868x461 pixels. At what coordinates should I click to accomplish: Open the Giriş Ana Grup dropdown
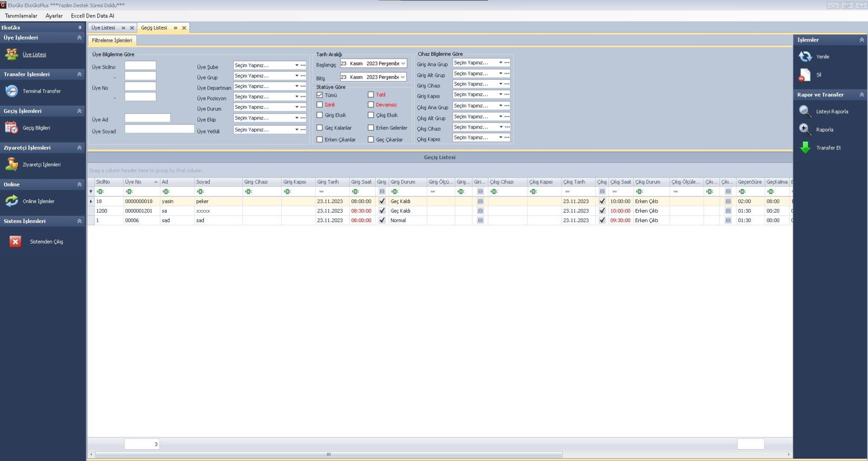pos(500,63)
